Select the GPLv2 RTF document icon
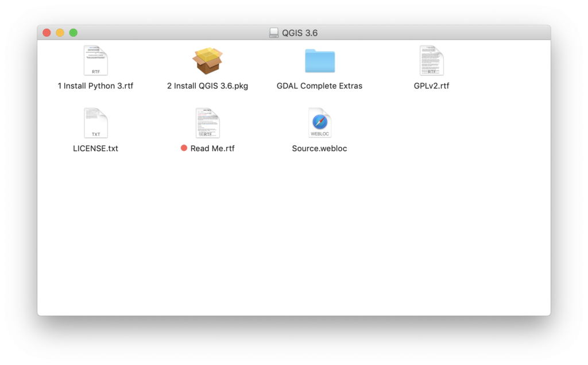 432,60
